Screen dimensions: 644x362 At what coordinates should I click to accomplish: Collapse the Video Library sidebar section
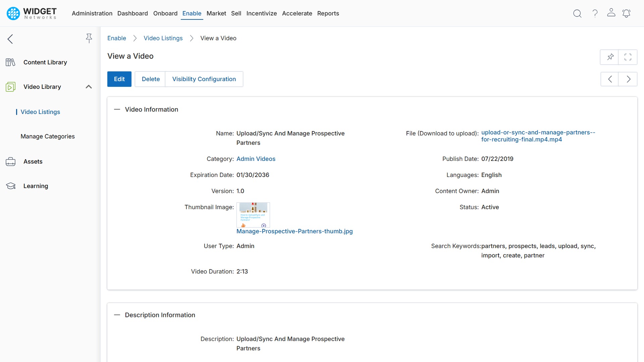[88, 86]
